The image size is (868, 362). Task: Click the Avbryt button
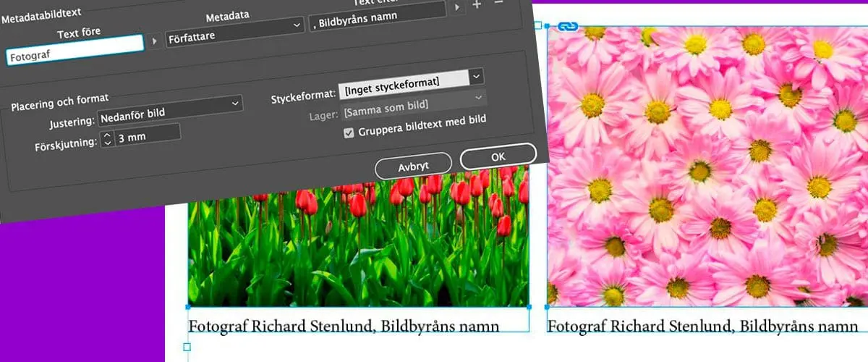point(413,165)
